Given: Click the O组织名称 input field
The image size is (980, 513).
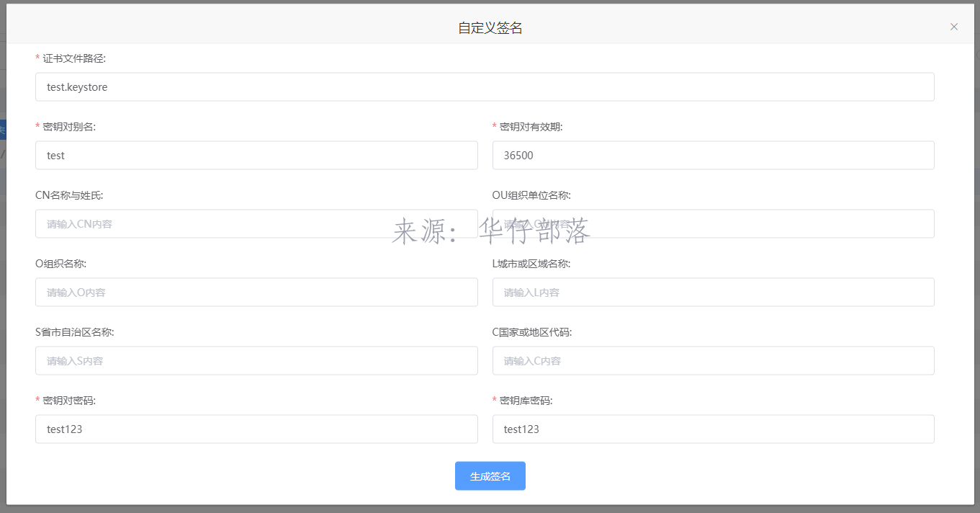Looking at the screenshot, I should [x=256, y=293].
